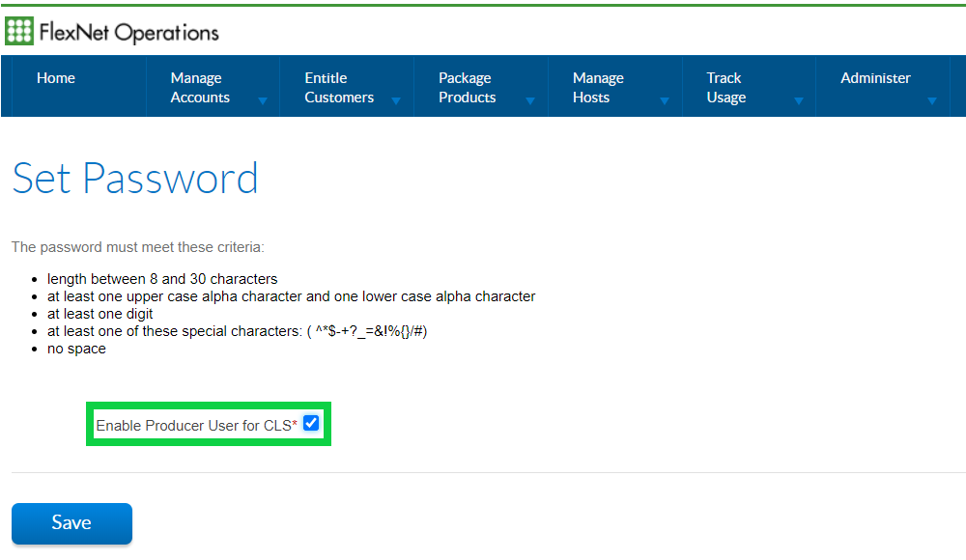Click 'length between 8 and 30 characters' text
This screenshot has width=966, height=560.
point(162,279)
